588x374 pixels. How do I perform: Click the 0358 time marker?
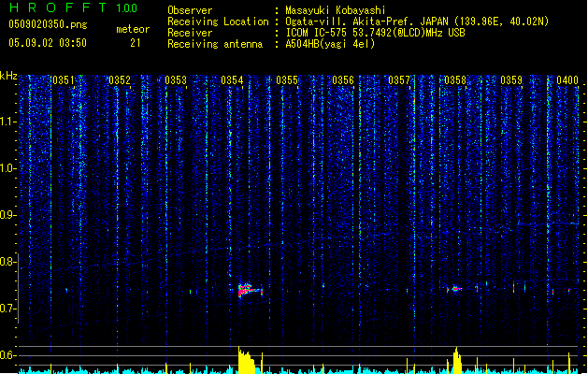455,80
